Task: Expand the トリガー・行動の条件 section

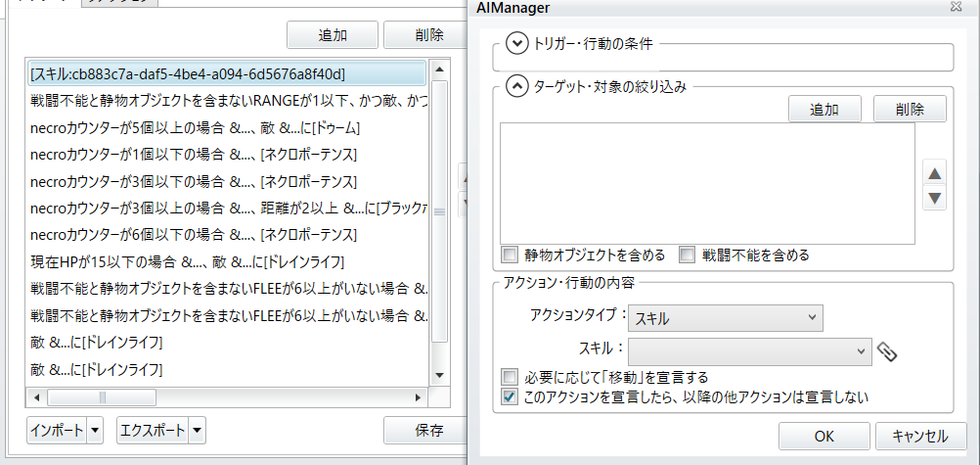Action: [516, 44]
